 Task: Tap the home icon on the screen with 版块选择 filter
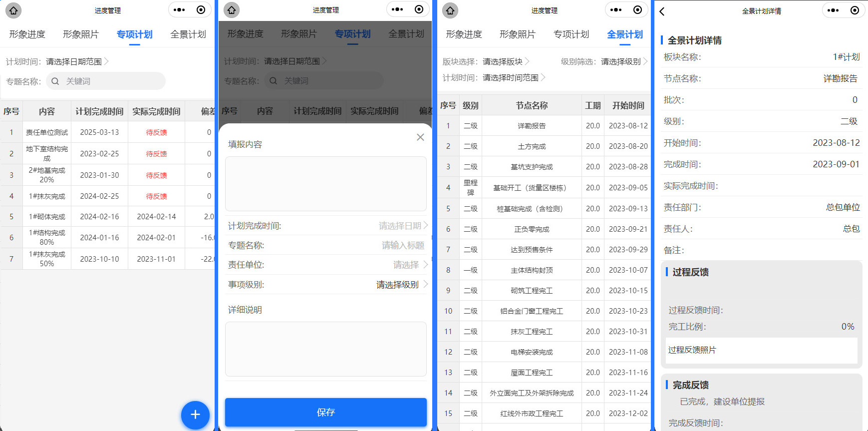point(450,10)
